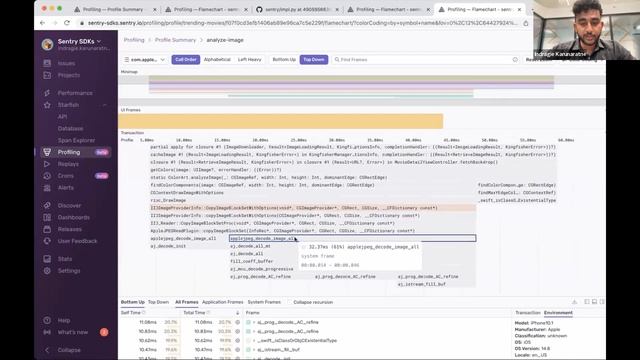Switch to GitHub sentry impl.py browser tab
This screenshot has width=640, height=360.
pos(298,9)
